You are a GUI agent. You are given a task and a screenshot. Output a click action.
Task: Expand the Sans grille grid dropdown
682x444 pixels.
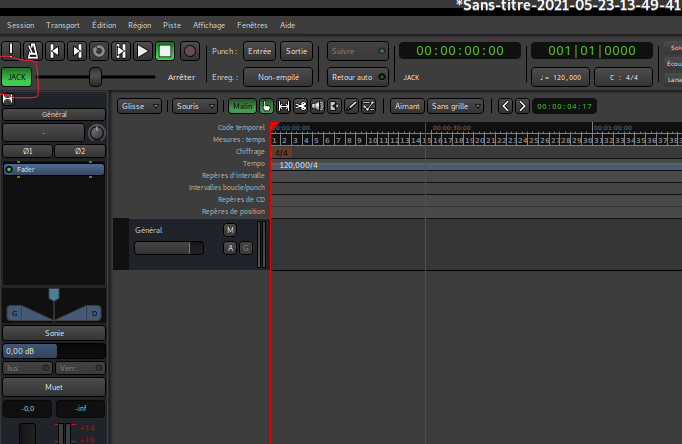click(456, 105)
